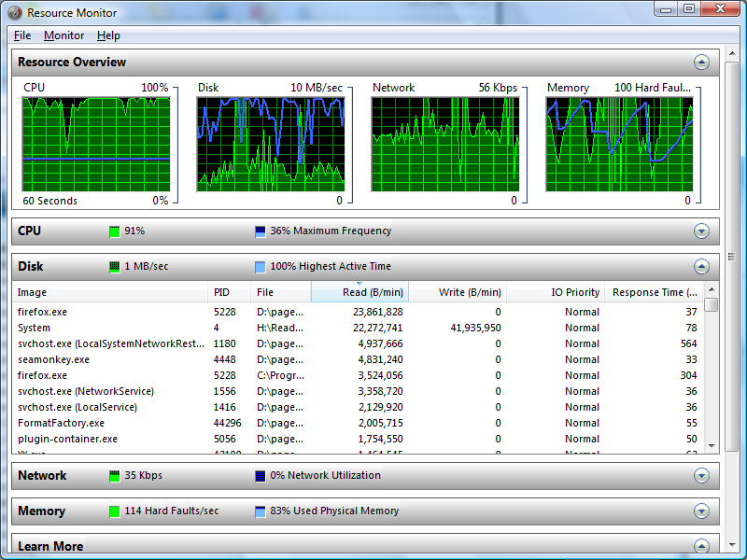Click the response time value 564
The width and height of the screenshot is (747, 560).
click(x=688, y=343)
